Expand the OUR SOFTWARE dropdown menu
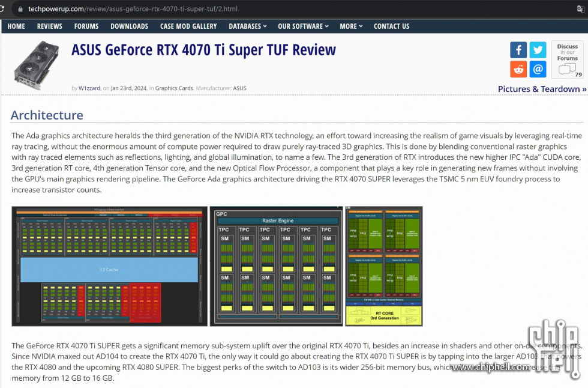 tap(303, 26)
